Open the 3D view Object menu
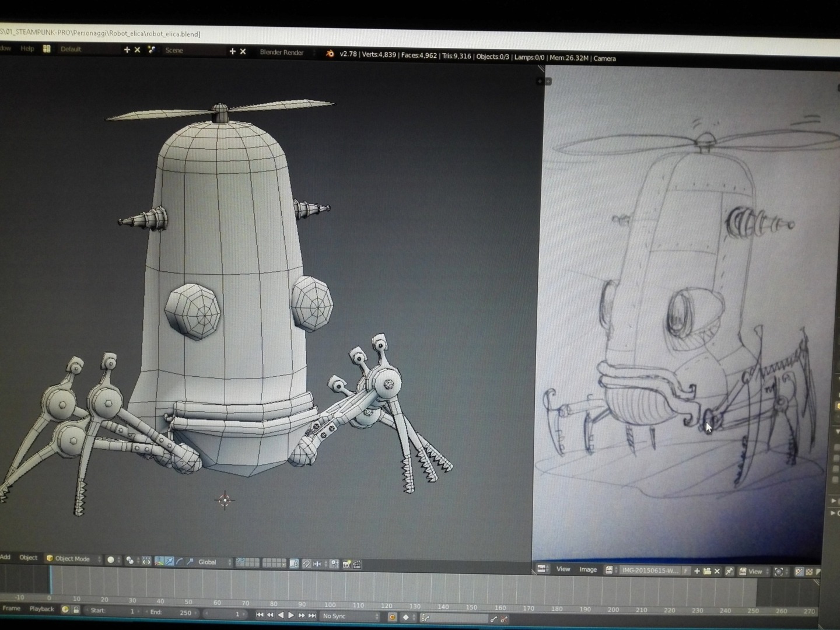 [28, 558]
